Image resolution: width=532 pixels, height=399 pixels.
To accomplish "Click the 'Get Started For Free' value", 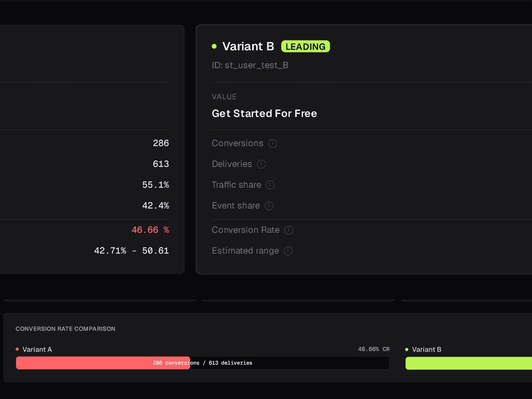I will 264,113.
